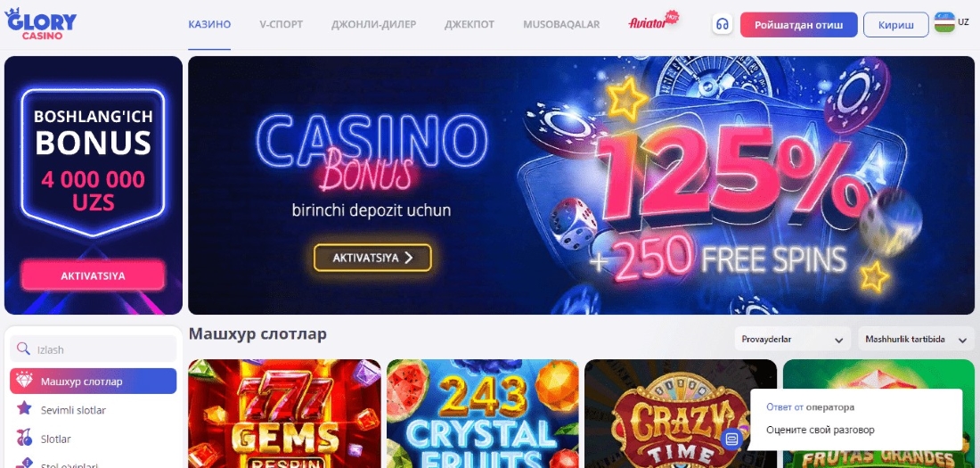Switch to the КАЗИНО tab
This screenshot has height=468, width=980.
click(x=209, y=24)
